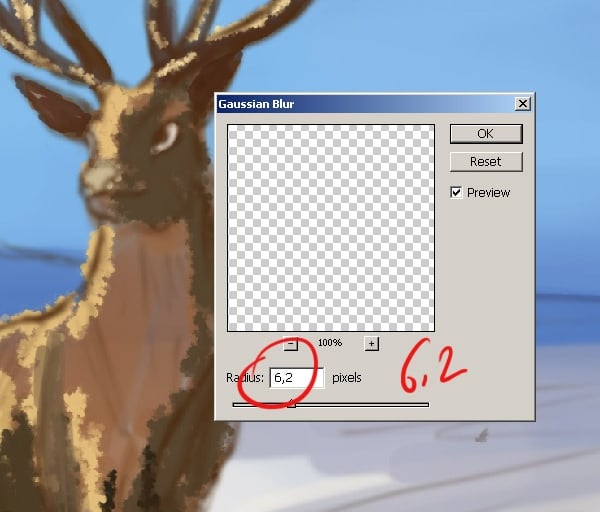Zoom in with the plus button
Image resolution: width=600 pixels, height=512 pixels.
click(x=371, y=343)
